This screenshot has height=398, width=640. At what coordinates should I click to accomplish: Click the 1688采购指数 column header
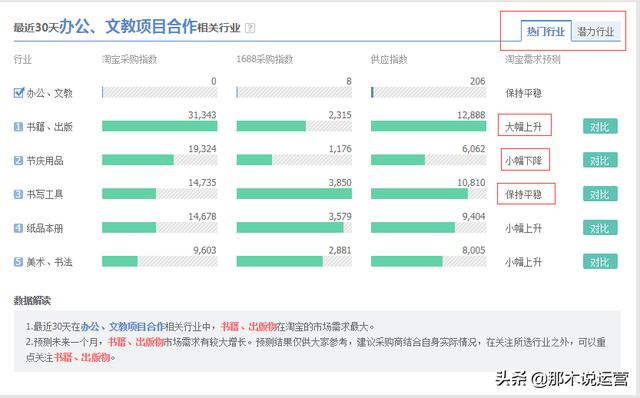pos(264,59)
